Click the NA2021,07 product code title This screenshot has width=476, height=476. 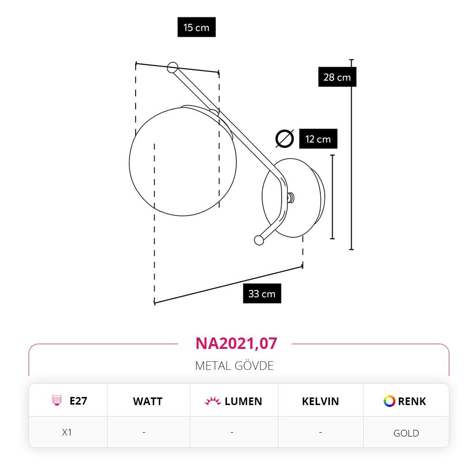point(236,343)
